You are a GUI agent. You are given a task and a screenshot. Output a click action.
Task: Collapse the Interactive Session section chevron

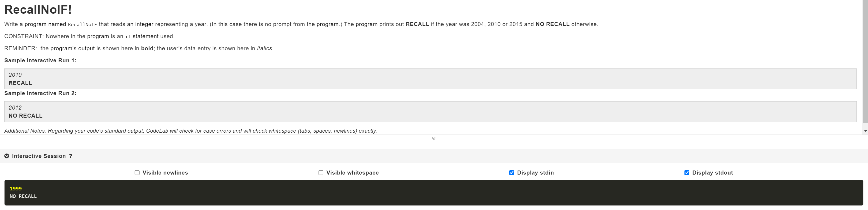(x=6, y=156)
